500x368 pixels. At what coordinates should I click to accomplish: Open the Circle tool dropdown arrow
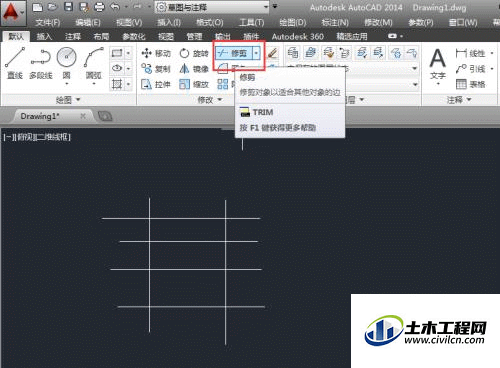tap(67, 84)
